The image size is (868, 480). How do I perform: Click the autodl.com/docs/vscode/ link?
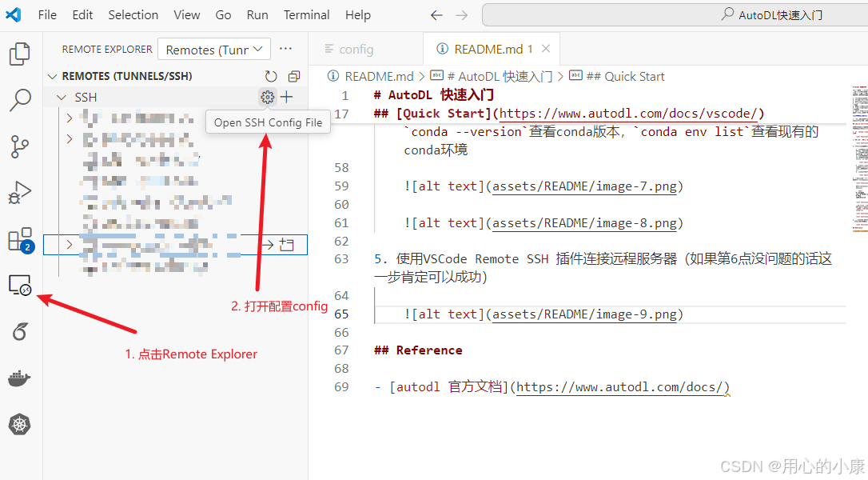coord(627,114)
